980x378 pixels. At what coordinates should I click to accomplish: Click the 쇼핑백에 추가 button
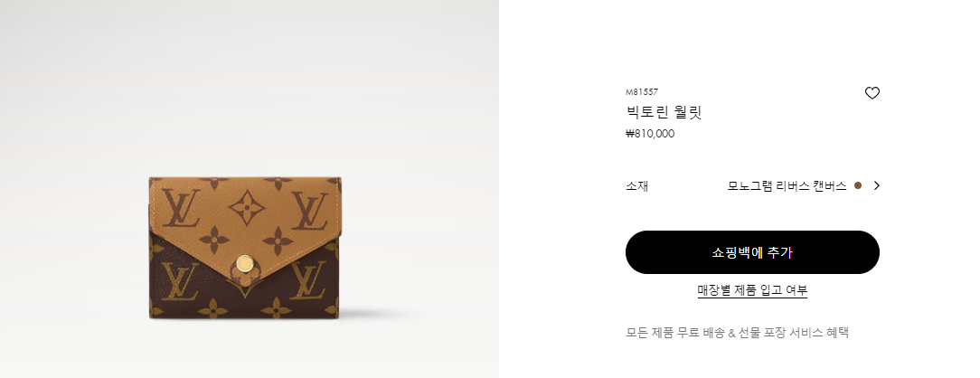point(752,252)
